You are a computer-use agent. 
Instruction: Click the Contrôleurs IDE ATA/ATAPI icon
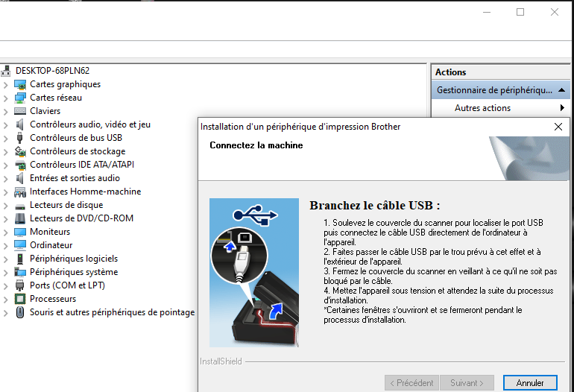20,165
